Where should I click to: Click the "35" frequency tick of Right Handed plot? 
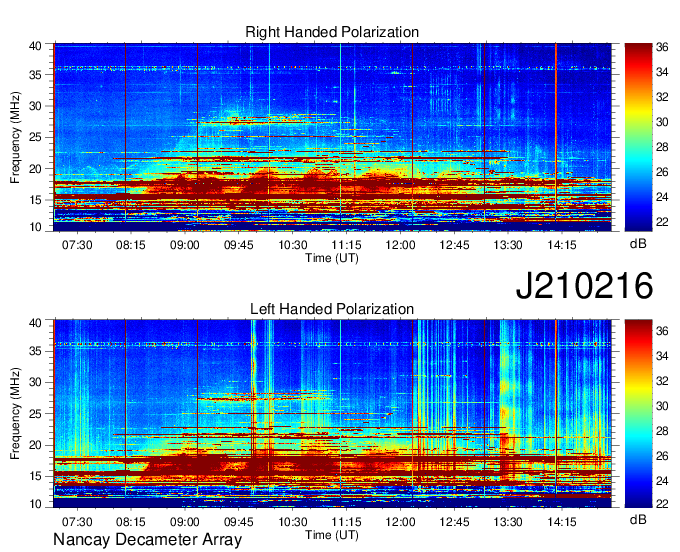click(x=36, y=75)
